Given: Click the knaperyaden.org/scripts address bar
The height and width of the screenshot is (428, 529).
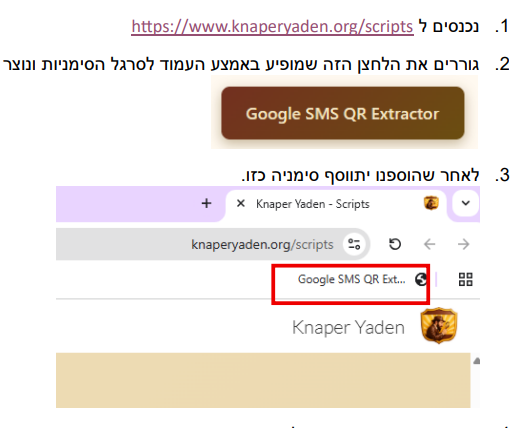Looking at the screenshot, I should pyautogui.click(x=213, y=244).
